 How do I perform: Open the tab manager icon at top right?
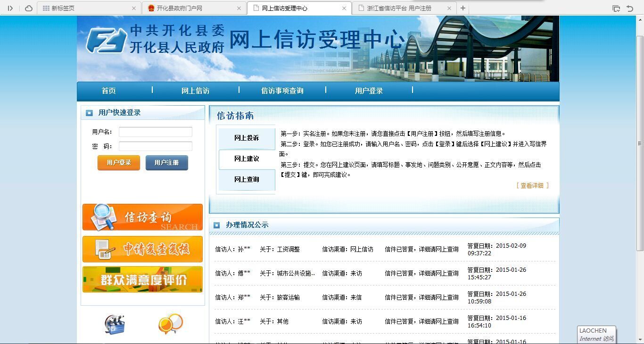pyautogui.click(x=616, y=8)
